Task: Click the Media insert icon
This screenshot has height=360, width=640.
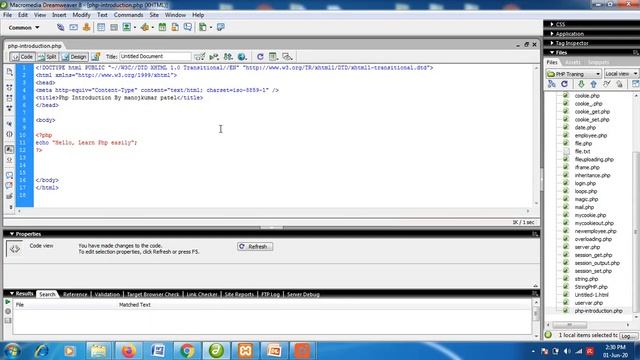Action: click(145, 27)
